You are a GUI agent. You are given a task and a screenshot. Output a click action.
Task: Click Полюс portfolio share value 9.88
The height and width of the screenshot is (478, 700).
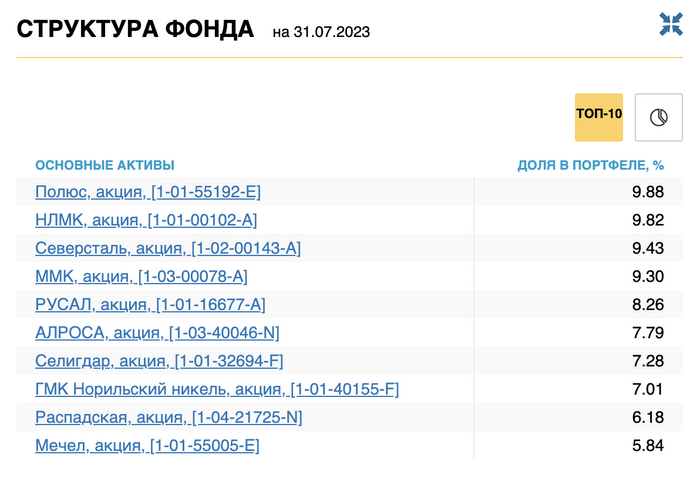[x=648, y=192]
